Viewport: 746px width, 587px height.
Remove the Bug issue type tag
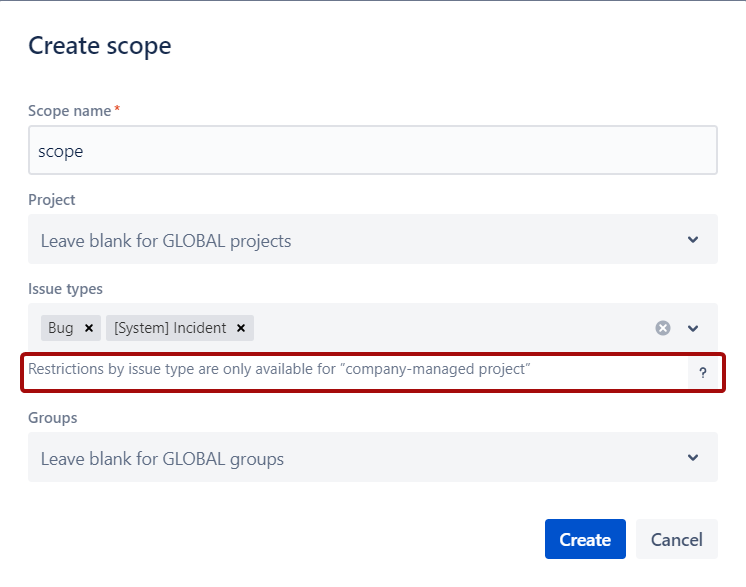(88, 328)
